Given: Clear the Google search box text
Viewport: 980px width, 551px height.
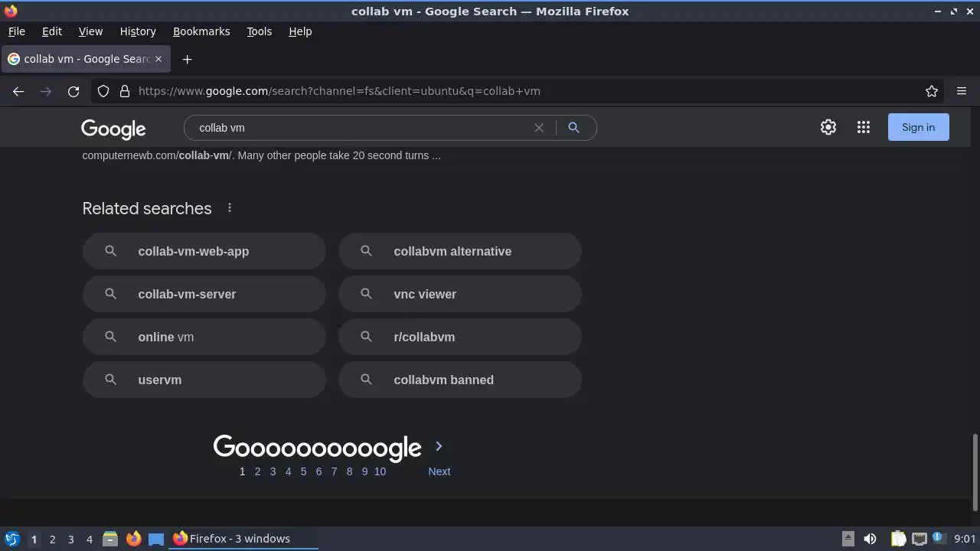Looking at the screenshot, I should [x=539, y=128].
